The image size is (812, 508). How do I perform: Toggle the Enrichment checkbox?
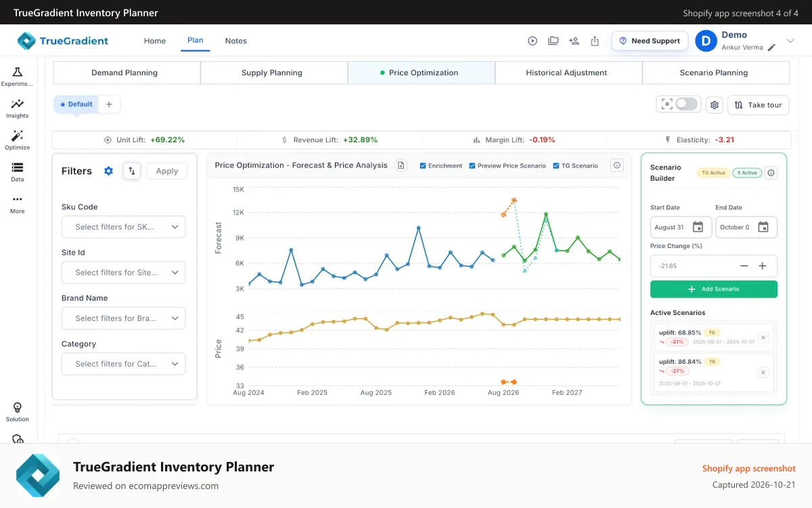423,166
